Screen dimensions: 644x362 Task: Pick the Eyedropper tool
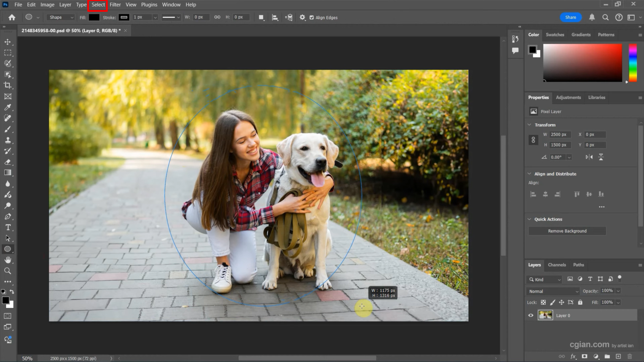[x=8, y=107]
